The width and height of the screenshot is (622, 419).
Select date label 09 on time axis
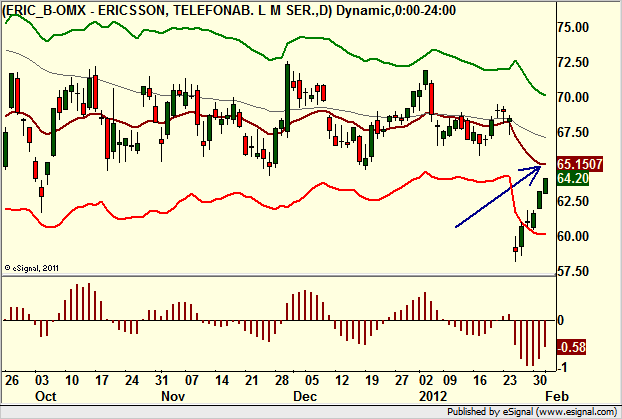pos(450,381)
